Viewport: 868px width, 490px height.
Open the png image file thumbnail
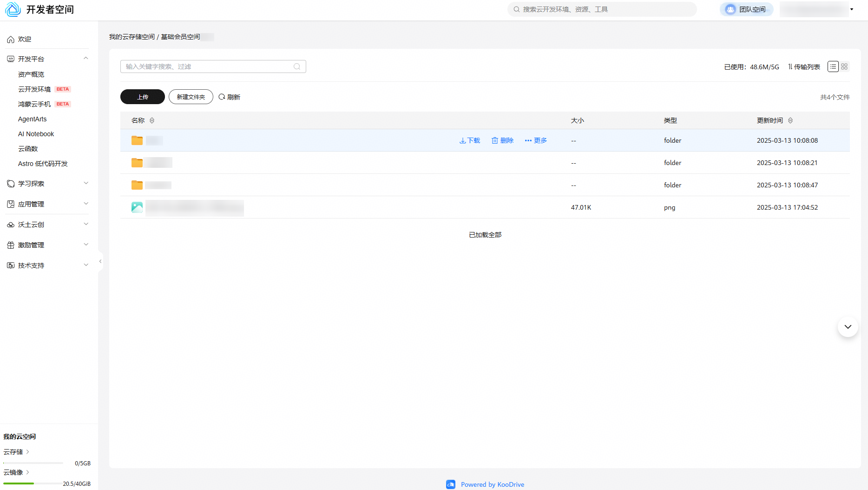[x=137, y=207]
